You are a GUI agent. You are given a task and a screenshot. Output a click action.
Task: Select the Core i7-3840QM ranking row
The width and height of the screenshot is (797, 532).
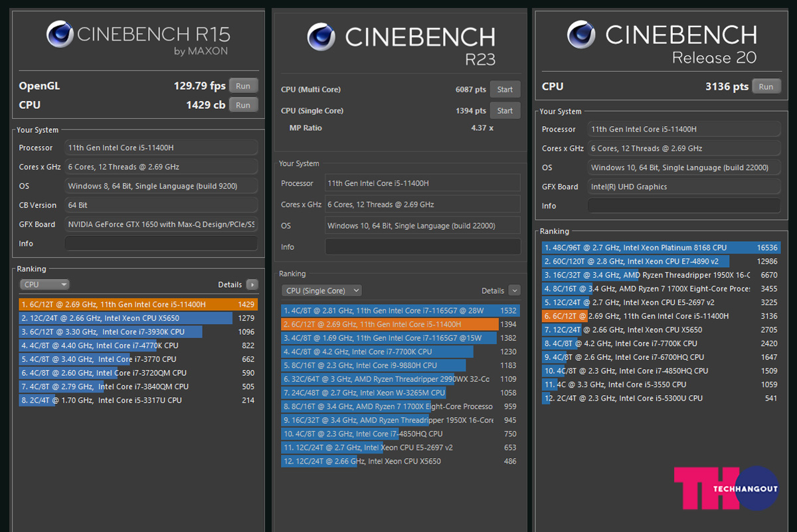[138, 387]
